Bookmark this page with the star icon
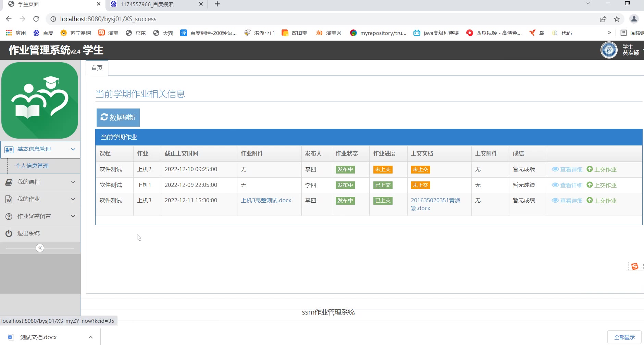The height and width of the screenshot is (345, 644). [x=617, y=19]
